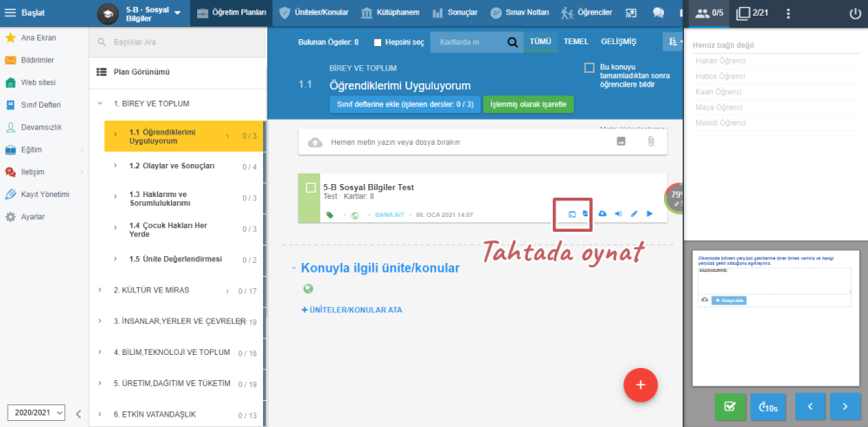Expand the Eğitim sidebar menu
Image resolution: width=868 pixels, height=427 pixels.
(x=43, y=149)
